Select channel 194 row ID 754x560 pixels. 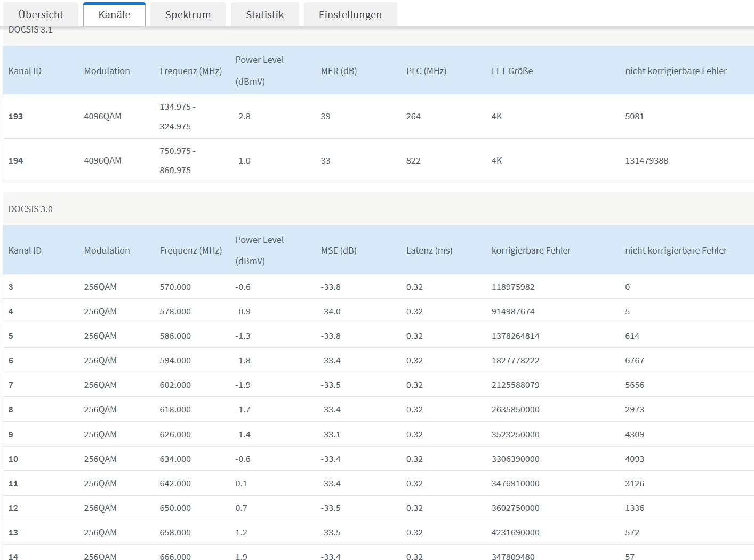coord(15,160)
